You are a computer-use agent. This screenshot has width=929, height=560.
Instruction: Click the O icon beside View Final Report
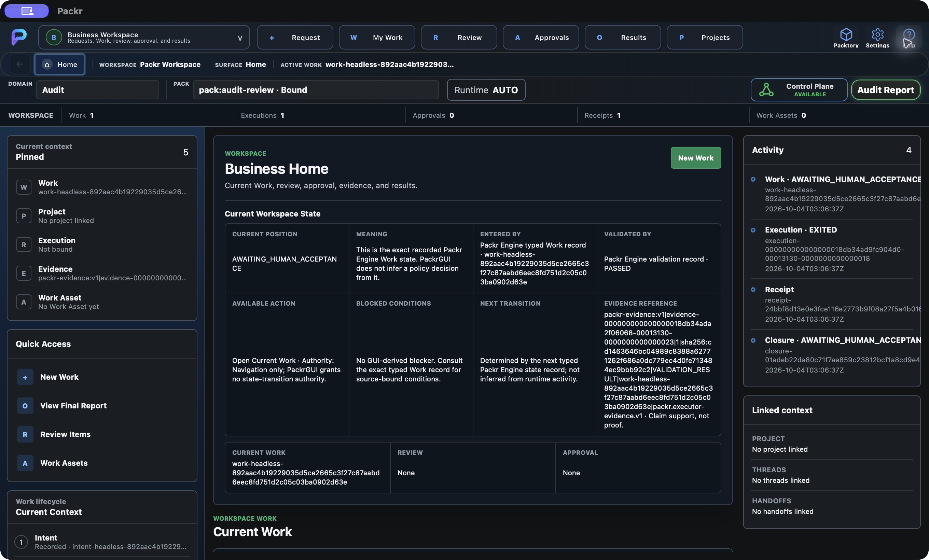25,406
